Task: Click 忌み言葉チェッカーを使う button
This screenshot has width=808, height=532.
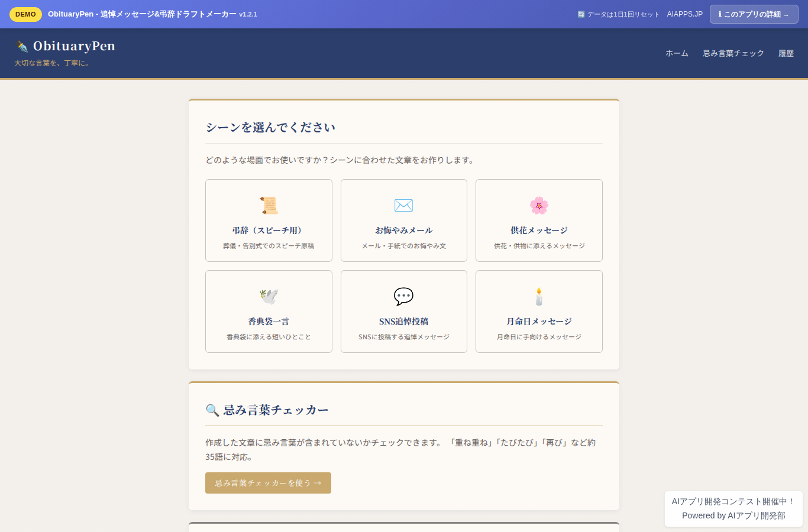Action: pos(268,483)
